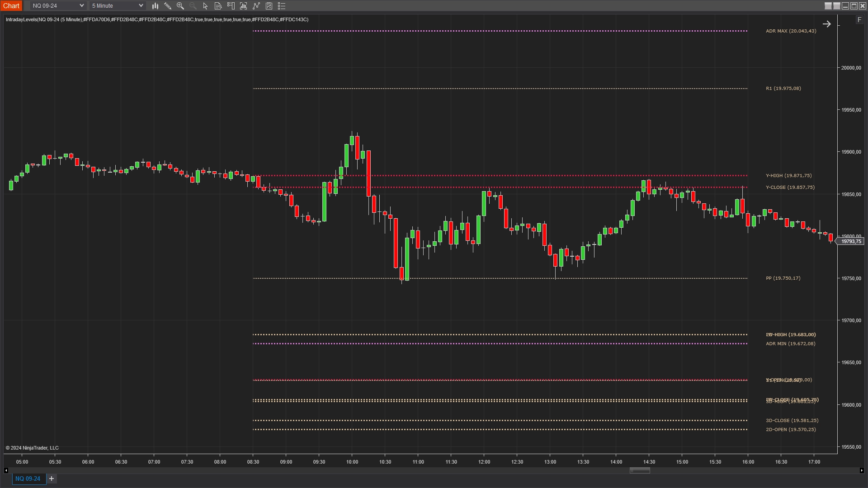
Task: Click the 16:00 time axis label
Action: [748, 462]
